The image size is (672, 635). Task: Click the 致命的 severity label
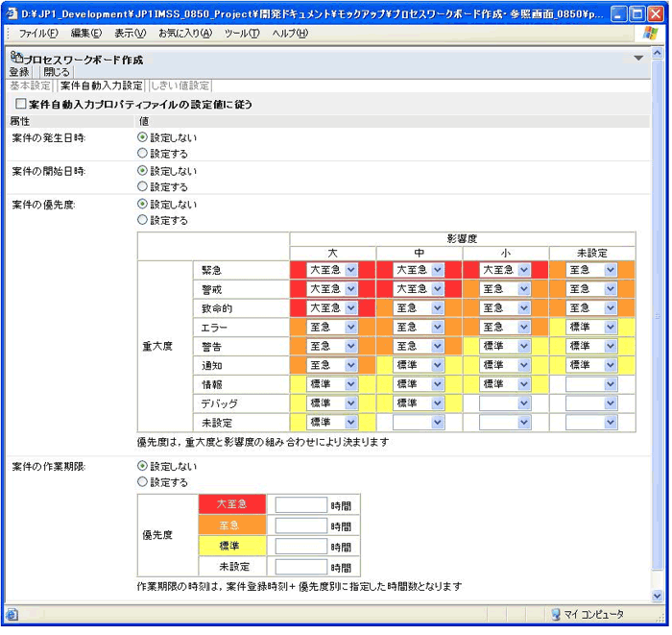218,309
